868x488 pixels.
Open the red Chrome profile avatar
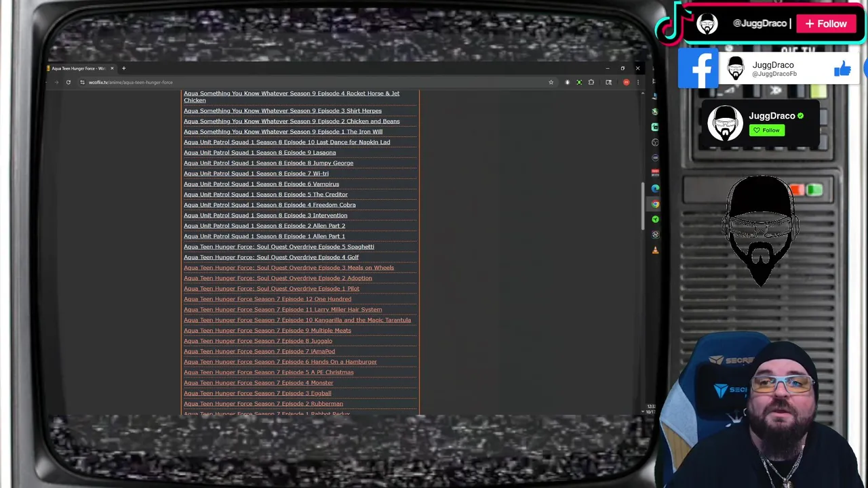626,82
